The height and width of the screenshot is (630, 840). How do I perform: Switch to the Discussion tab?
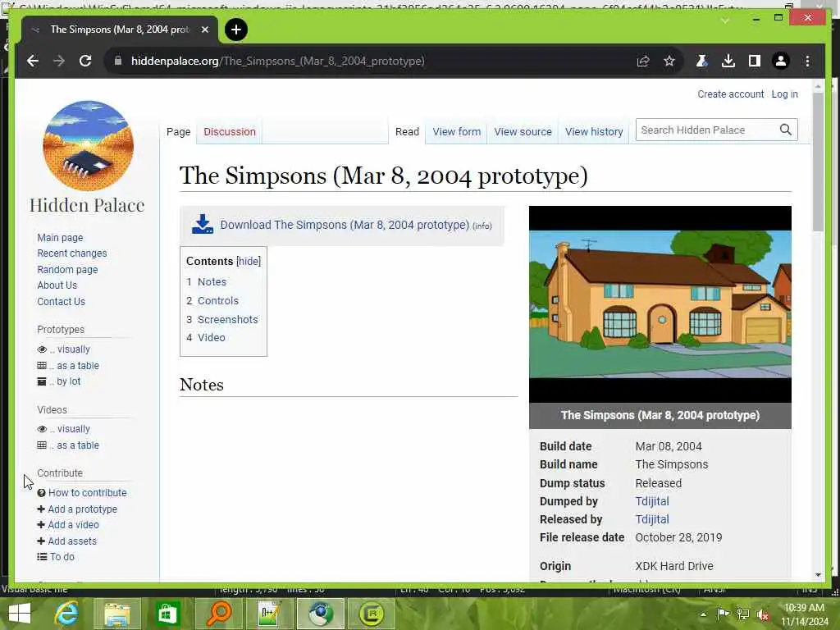pyautogui.click(x=230, y=132)
